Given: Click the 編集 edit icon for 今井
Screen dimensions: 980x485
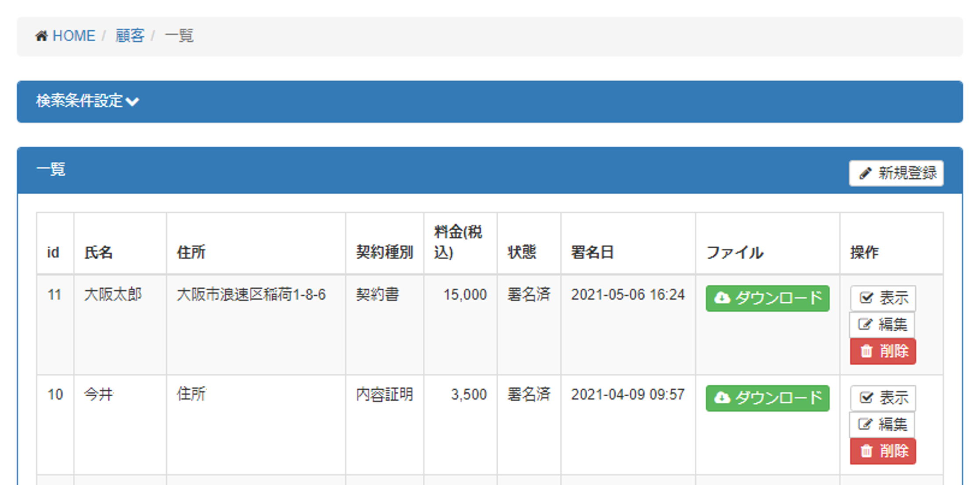Looking at the screenshot, I should (x=865, y=424).
